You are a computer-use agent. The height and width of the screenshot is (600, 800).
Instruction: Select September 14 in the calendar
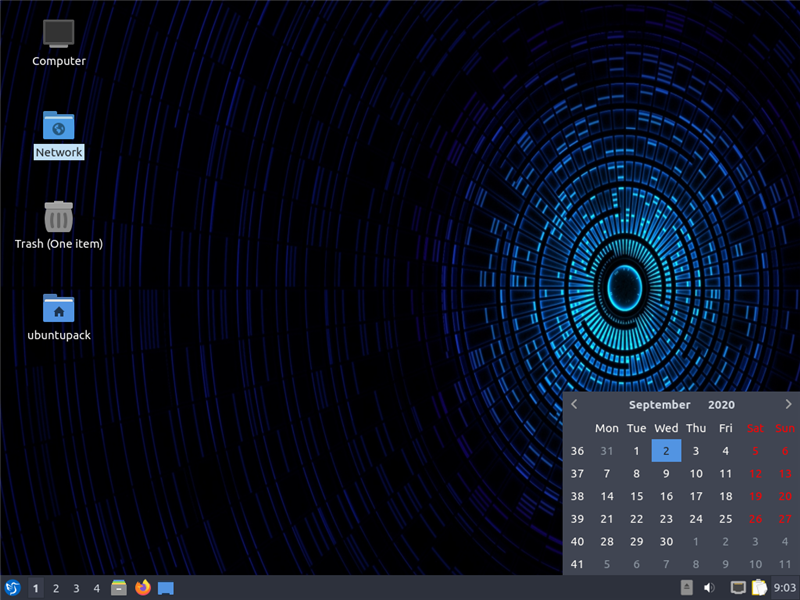[x=607, y=496]
